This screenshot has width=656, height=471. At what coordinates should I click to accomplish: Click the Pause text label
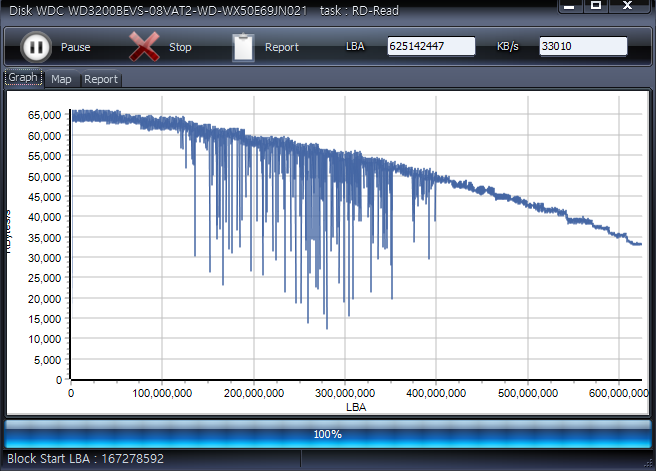[76, 47]
